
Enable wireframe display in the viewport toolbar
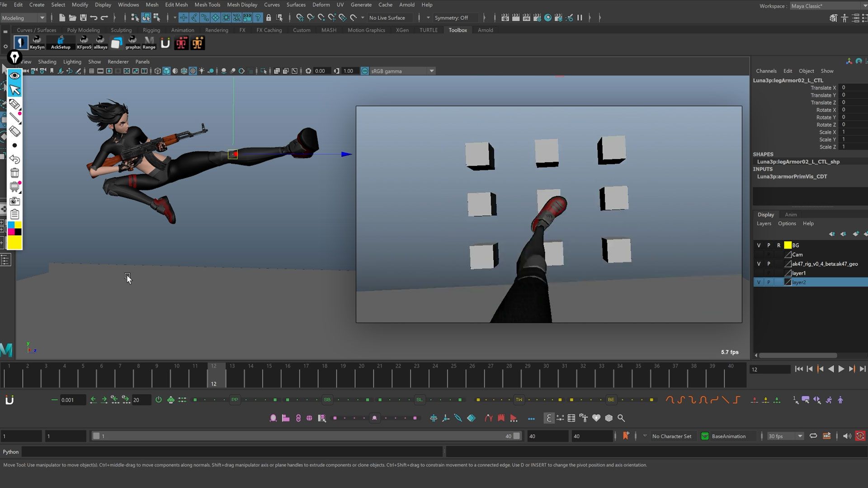[x=157, y=71]
